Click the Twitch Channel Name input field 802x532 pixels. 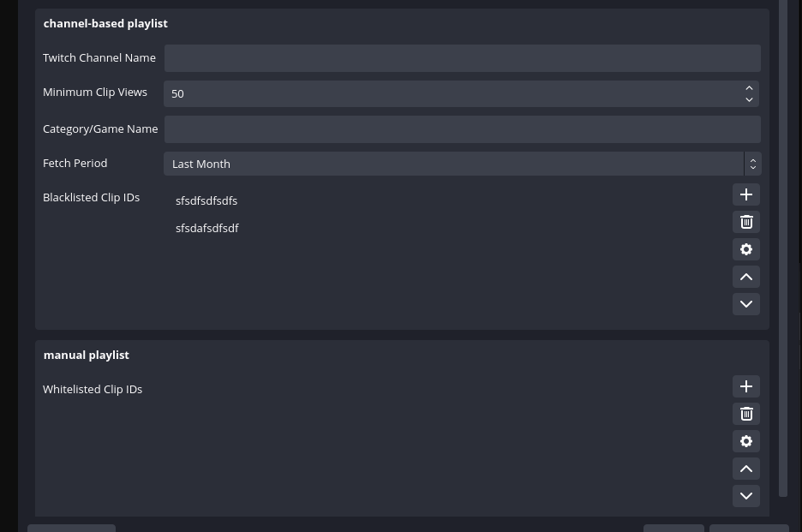pos(463,57)
